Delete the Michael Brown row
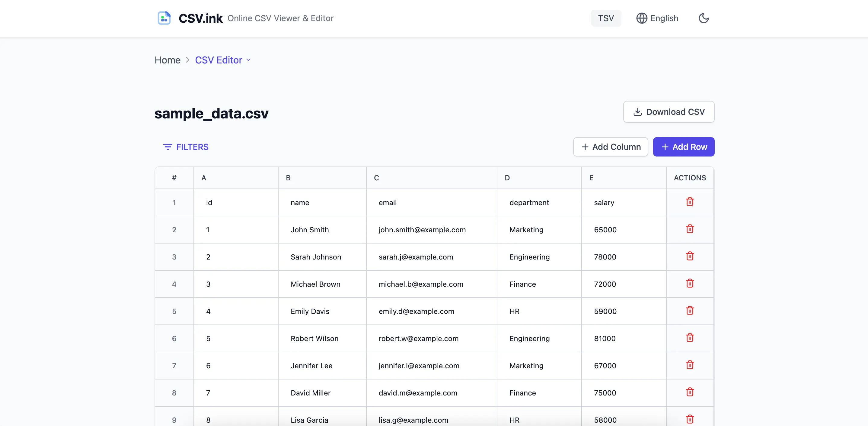868x426 pixels. point(690,283)
